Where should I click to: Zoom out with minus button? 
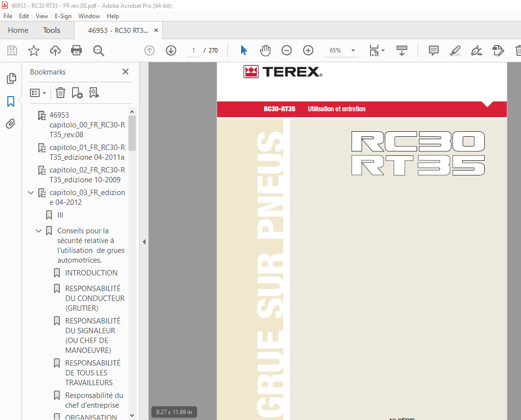286,50
